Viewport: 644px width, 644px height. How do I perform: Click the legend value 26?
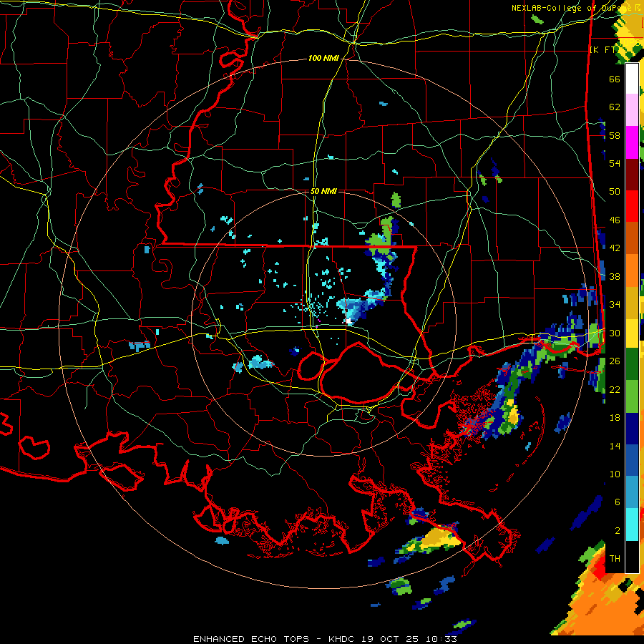point(615,361)
